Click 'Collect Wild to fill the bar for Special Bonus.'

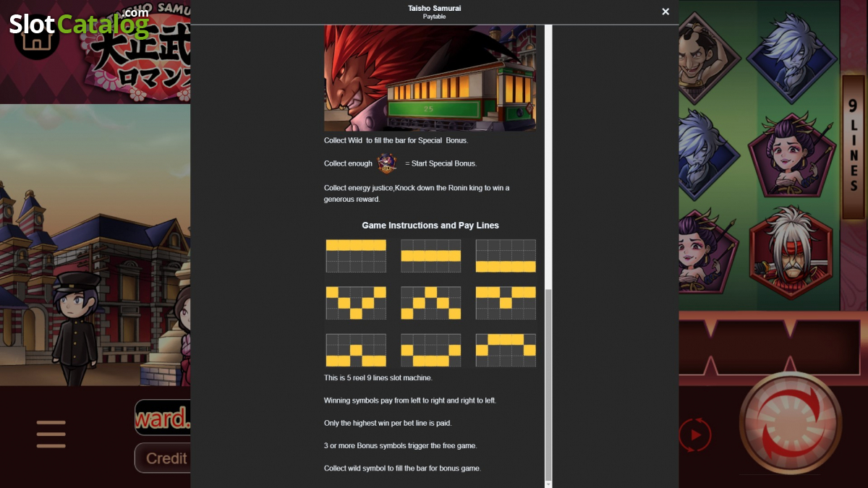(396, 140)
